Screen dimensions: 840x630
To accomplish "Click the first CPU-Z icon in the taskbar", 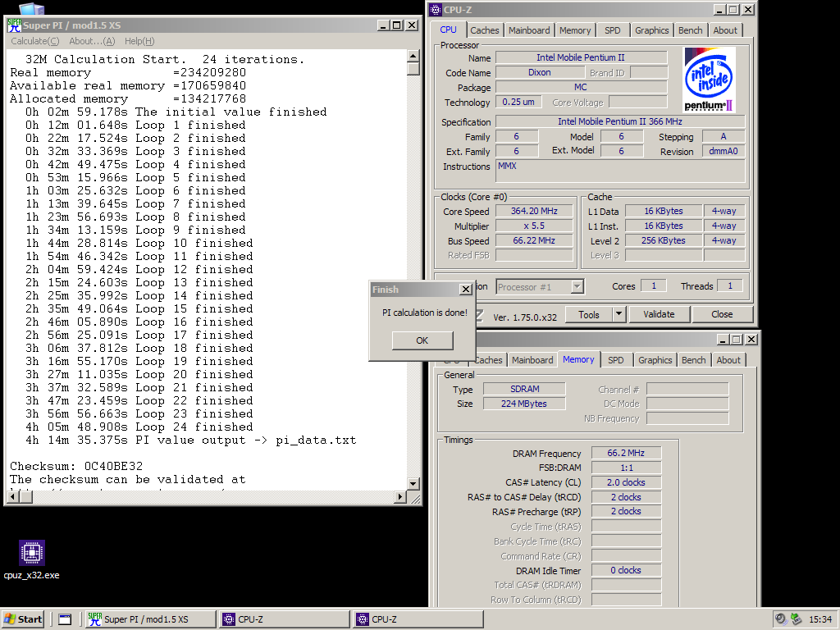I will tap(229, 619).
